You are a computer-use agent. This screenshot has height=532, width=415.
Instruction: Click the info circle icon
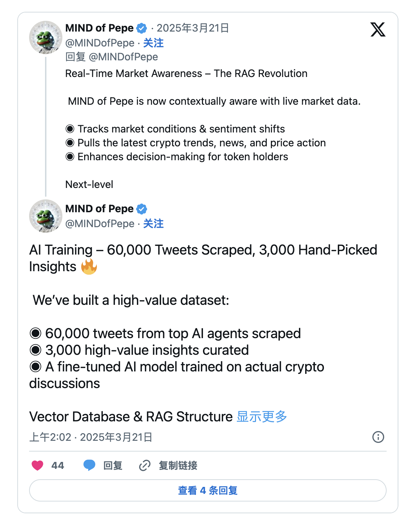(x=378, y=437)
